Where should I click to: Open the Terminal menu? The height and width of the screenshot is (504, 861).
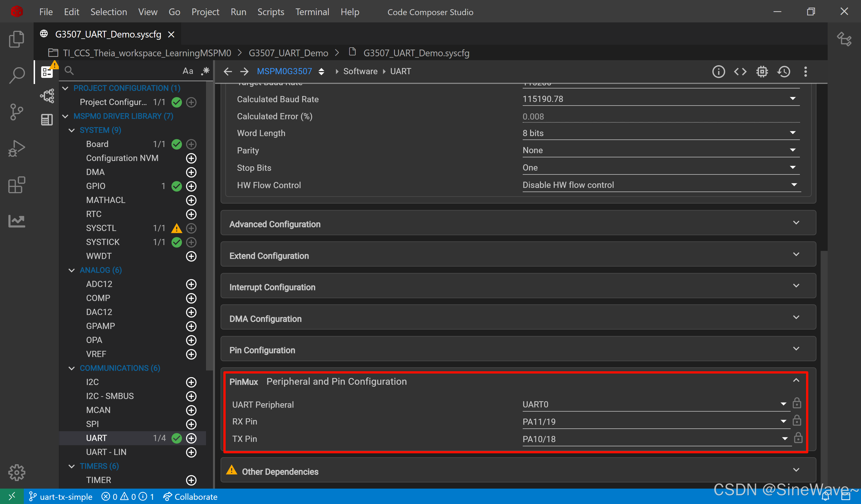coord(312,12)
